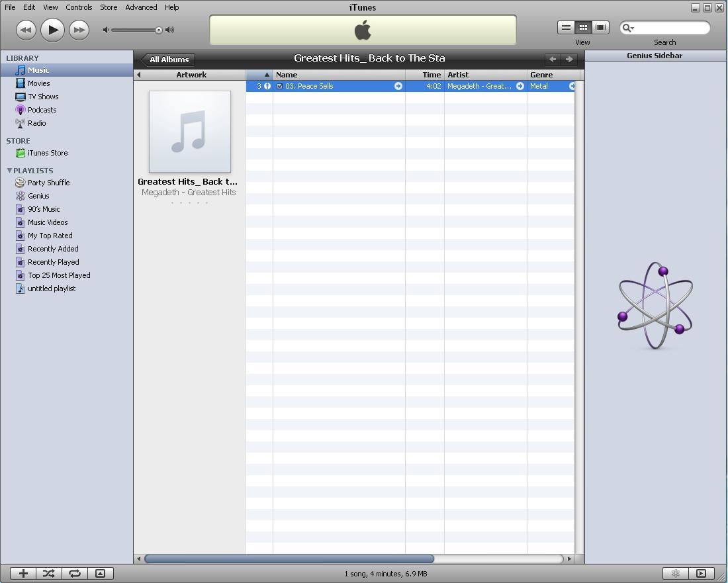The width and height of the screenshot is (728, 583).
Task: Start Genius with the bottom atom button
Action: 676,573
